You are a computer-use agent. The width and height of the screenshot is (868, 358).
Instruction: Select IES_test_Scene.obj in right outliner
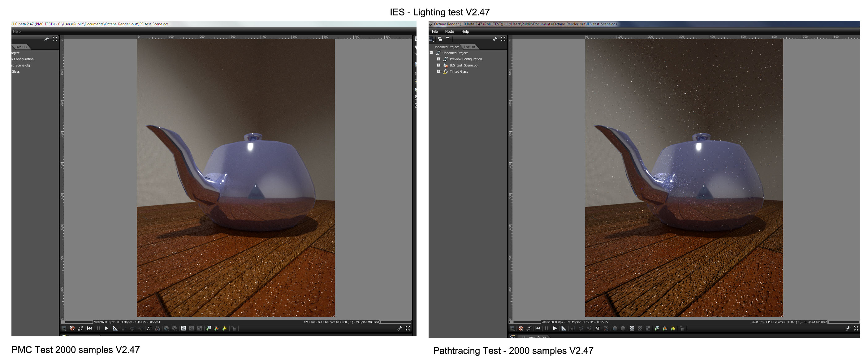point(464,65)
